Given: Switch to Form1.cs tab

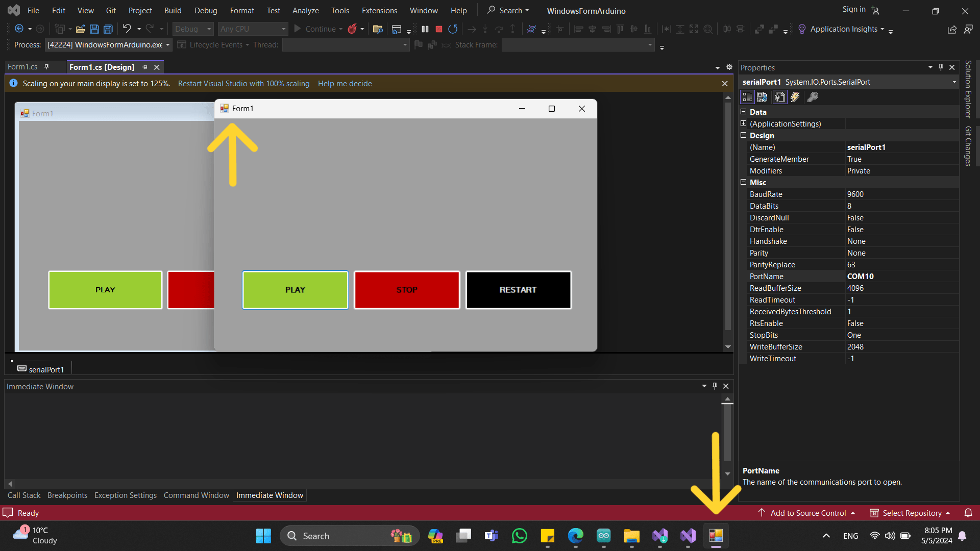Looking at the screenshot, I should tap(23, 67).
